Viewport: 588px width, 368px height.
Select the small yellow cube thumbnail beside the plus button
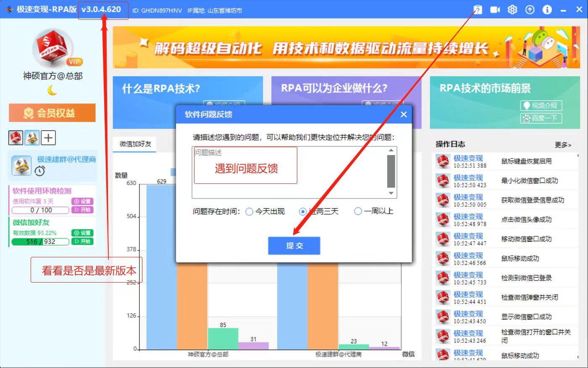coord(32,138)
